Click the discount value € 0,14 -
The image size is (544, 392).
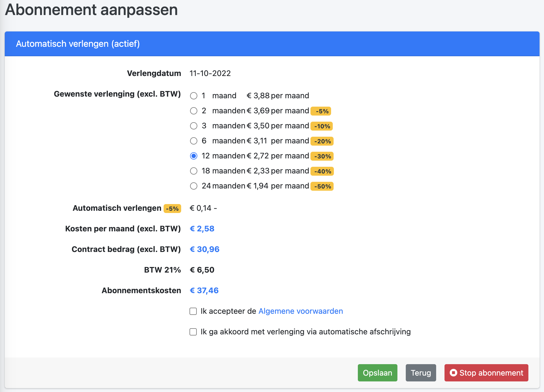[203, 208]
